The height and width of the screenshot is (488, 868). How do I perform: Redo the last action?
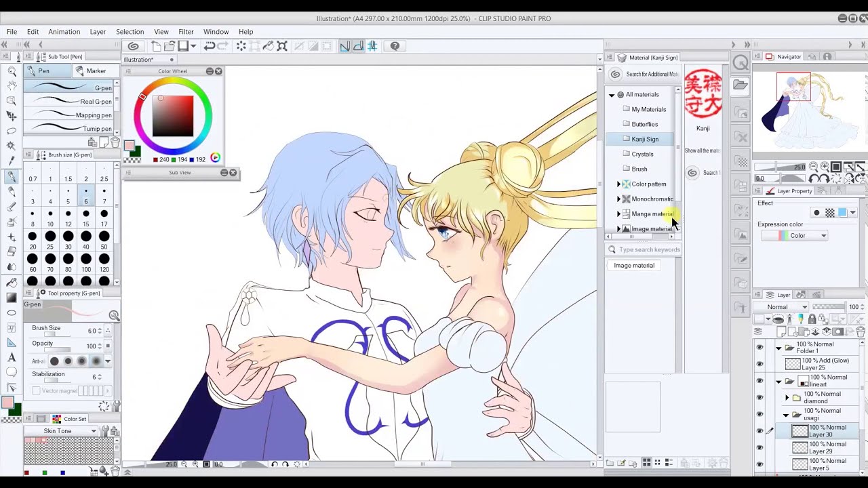[223, 46]
